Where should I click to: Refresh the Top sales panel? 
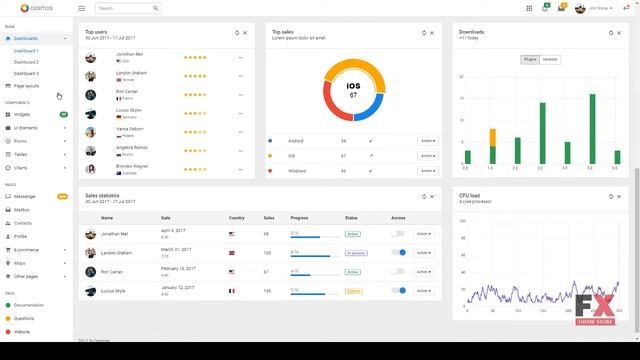click(x=424, y=33)
